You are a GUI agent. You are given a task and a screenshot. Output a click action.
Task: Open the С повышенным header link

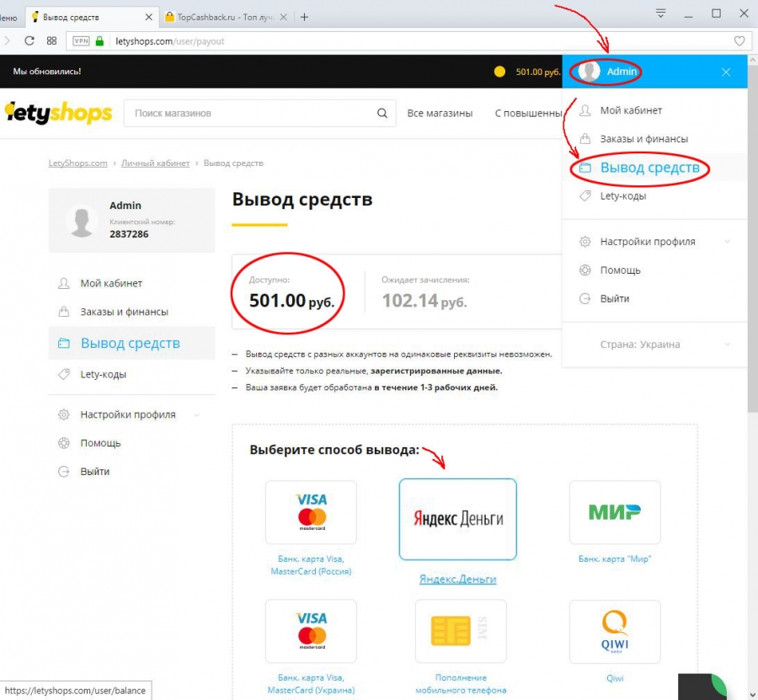[x=528, y=114]
